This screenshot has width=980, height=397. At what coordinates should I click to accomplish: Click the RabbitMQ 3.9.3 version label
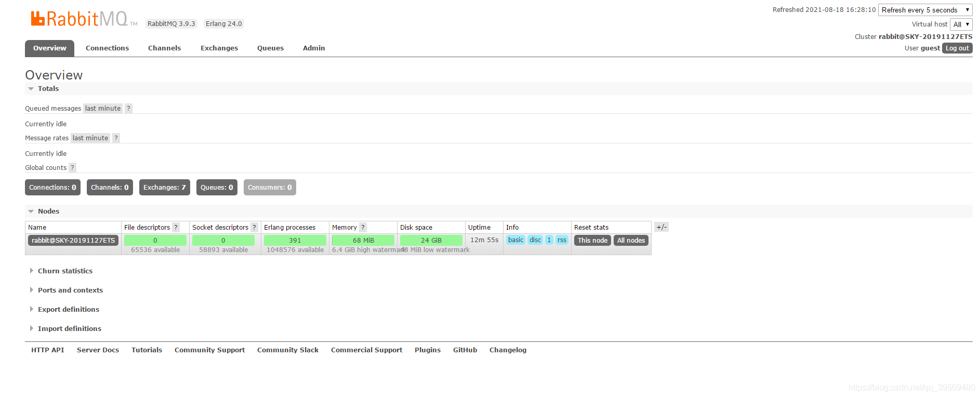point(171,23)
